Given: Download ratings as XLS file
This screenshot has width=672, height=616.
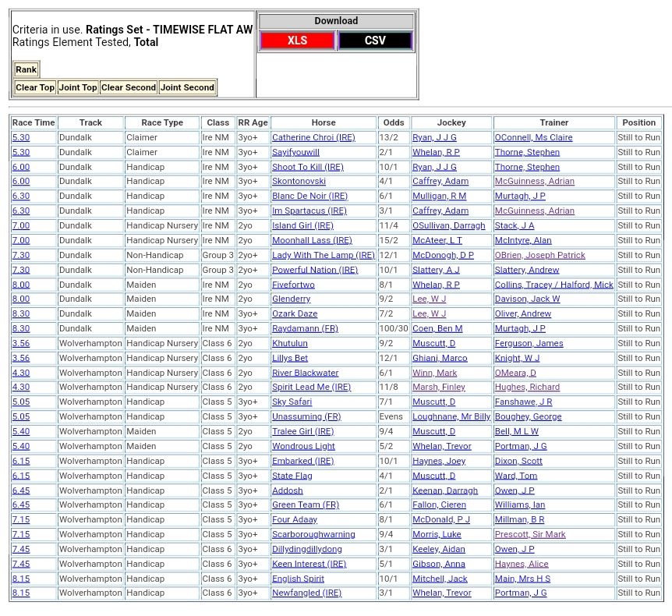Looking at the screenshot, I should (x=297, y=41).
